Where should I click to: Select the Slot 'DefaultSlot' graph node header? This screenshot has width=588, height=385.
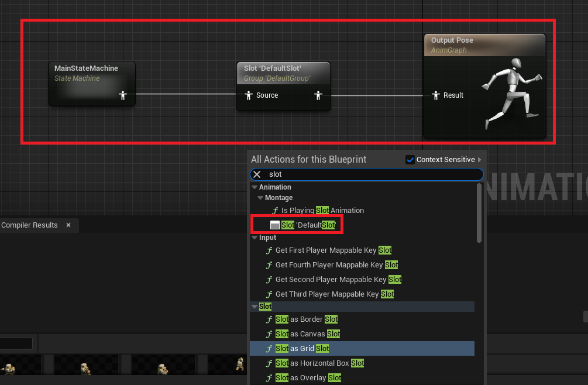[283, 73]
